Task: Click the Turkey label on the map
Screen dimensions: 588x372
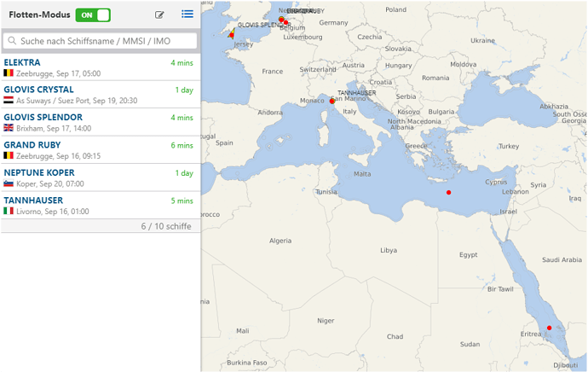Action: [x=509, y=146]
